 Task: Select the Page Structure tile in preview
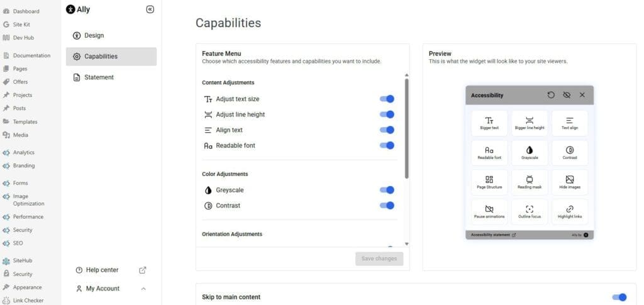coord(489,182)
